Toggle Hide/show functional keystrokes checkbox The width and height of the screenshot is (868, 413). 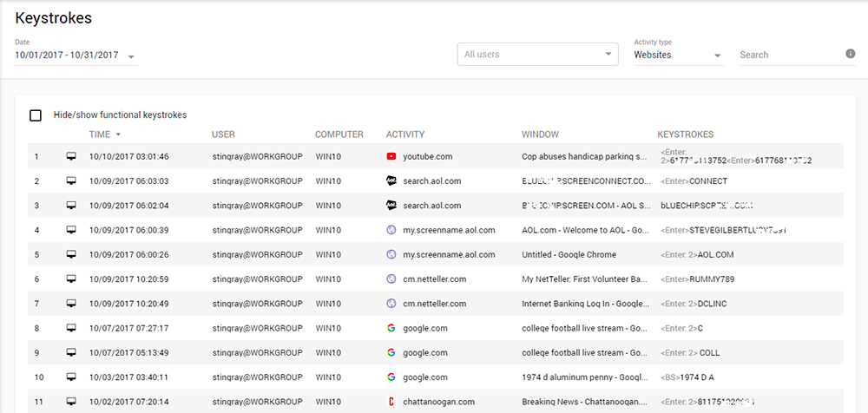point(36,115)
